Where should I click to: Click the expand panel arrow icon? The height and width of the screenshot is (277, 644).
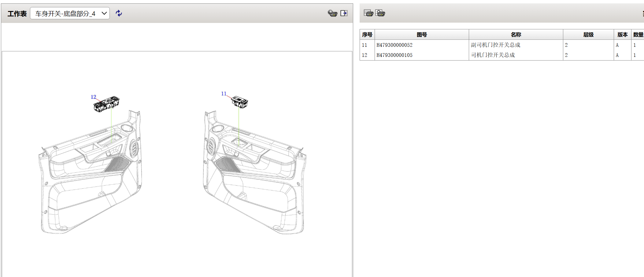pyautogui.click(x=344, y=13)
